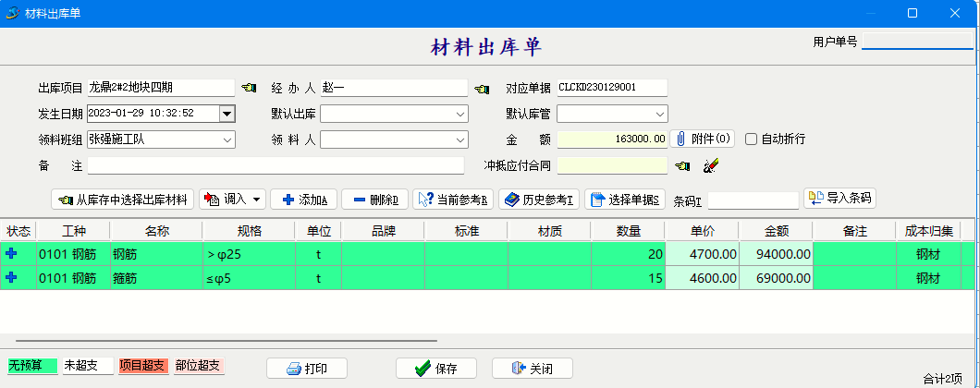Open the 发生日期 date picker dropdown
Viewport: 980px width, 388px height.
point(227,114)
